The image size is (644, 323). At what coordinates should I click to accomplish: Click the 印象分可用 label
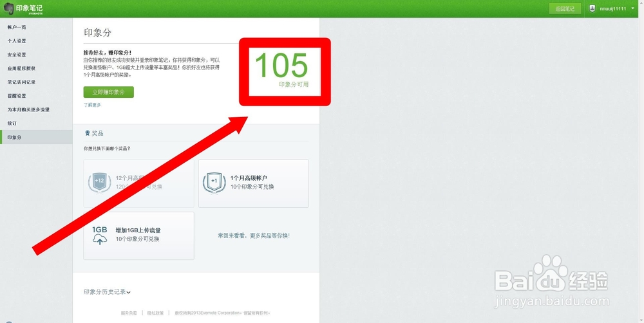click(x=294, y=84)
